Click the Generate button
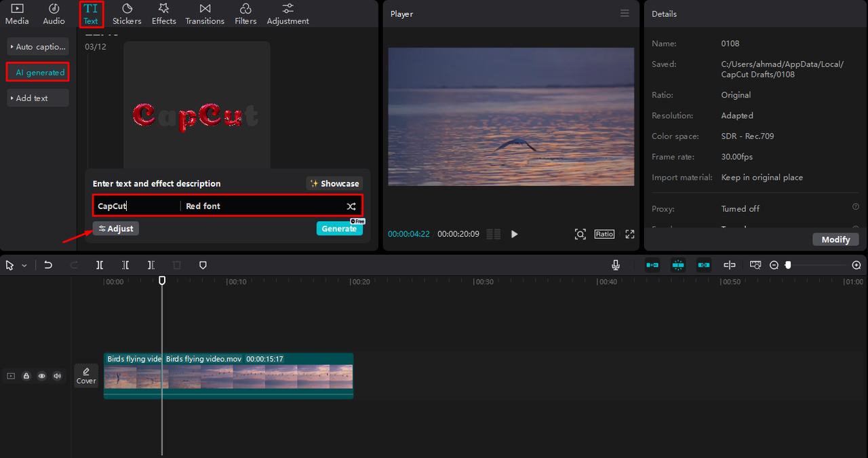868x458 pixels. pyautogui.click(x=339, y=229)
